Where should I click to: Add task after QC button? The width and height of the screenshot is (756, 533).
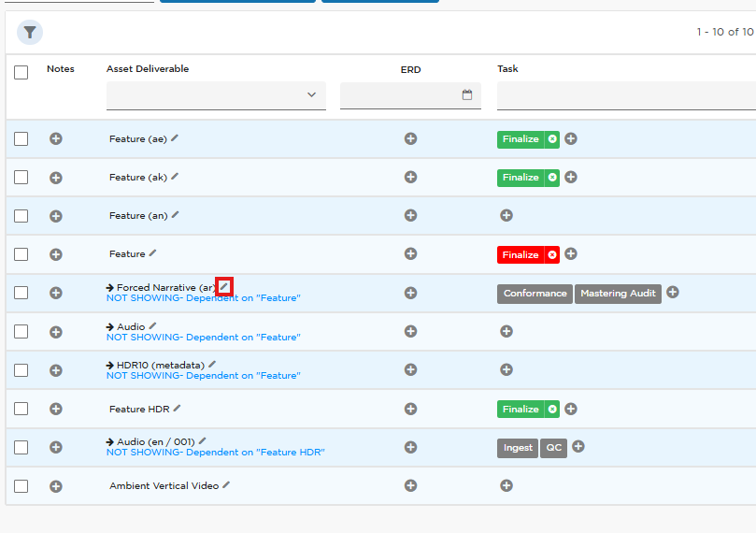click(578, 446)
